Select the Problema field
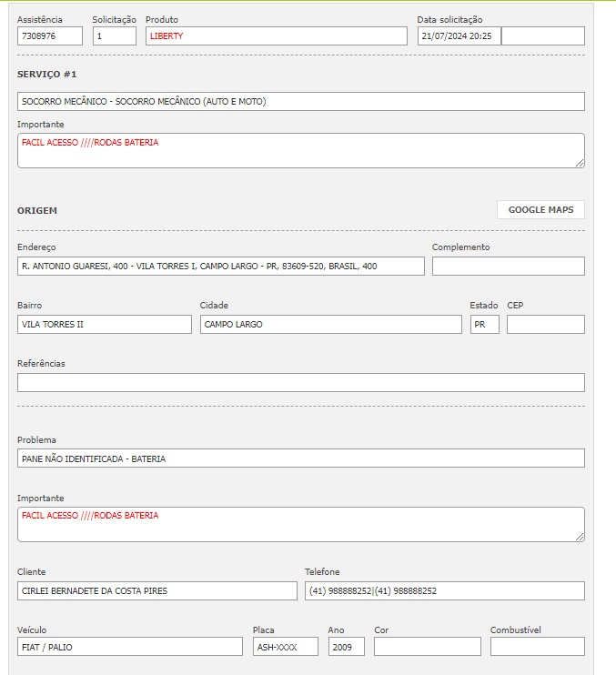This screenshot has height=675, width=616. (x=300, y=458)
